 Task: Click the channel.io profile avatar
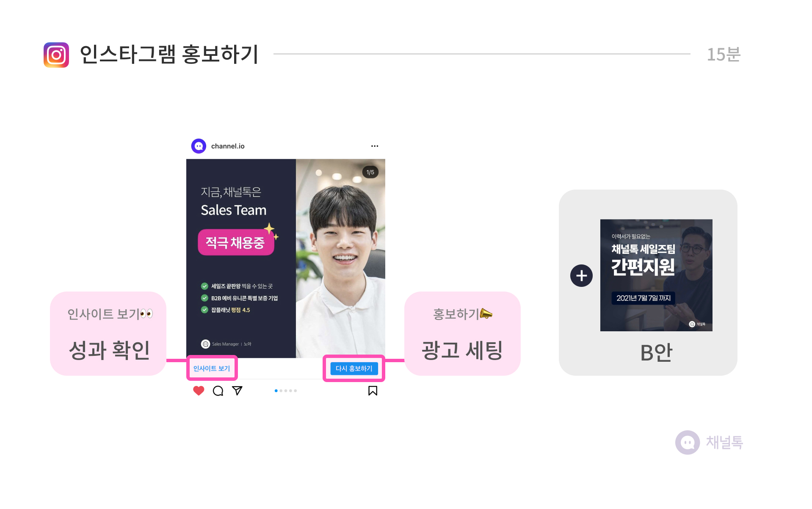tap(199, 146)
